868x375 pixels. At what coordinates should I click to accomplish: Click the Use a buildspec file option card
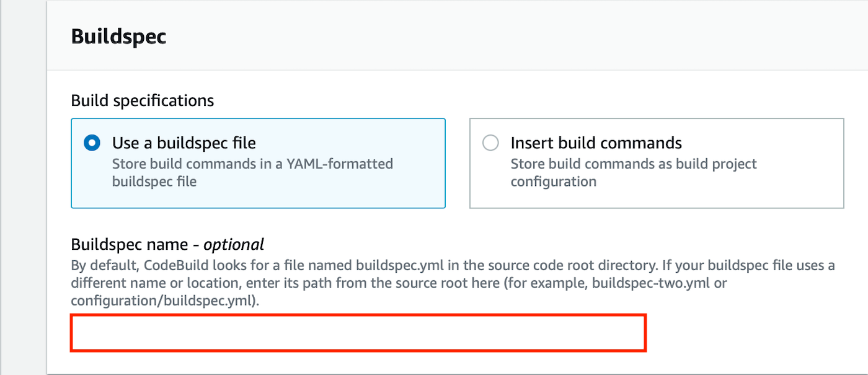(258, 163)
